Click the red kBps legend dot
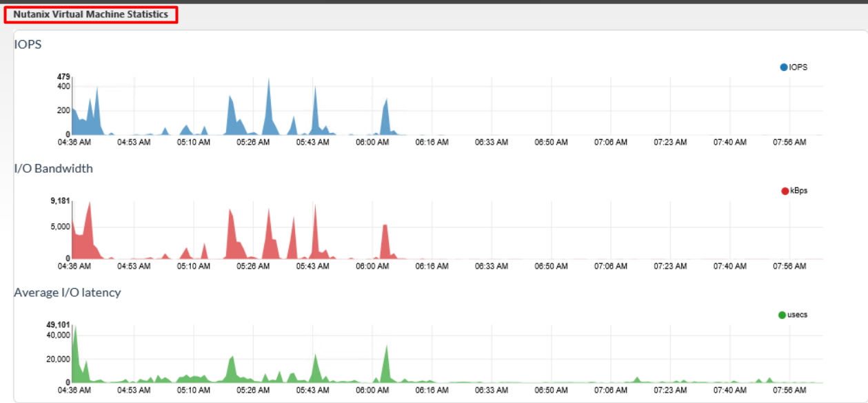This screenshot has height=403, width=868. click(x=785, y=191)
